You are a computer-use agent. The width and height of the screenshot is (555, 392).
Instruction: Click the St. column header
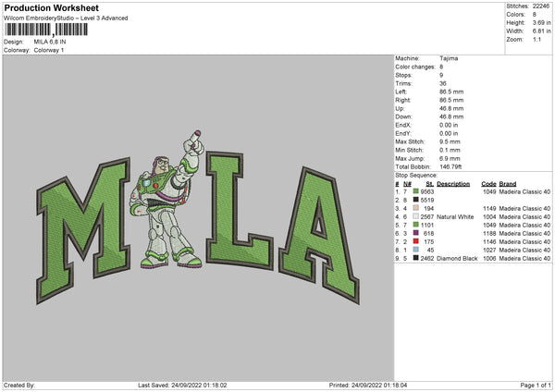click(x=430, y=184)
